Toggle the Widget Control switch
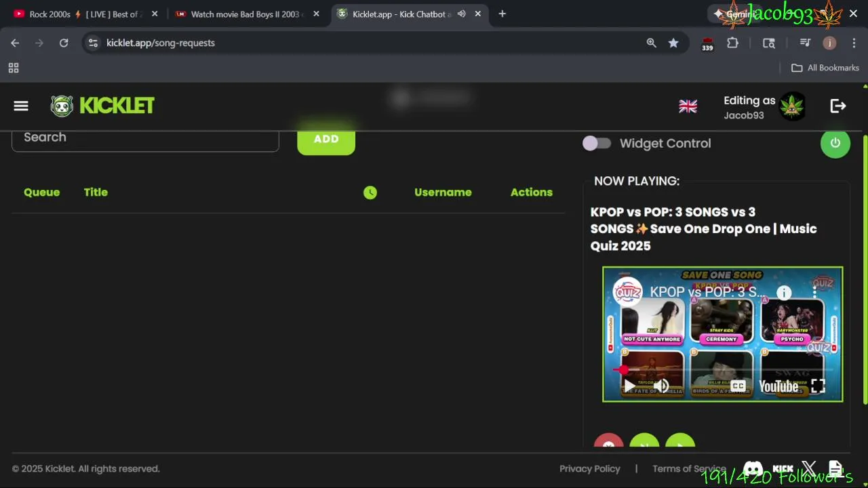 tap(597, 143)
